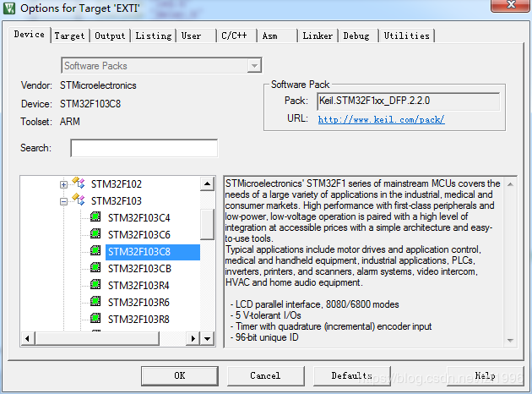Click the chip icon beside STM32F103R8
Viewport: 532px width, 394px height.
95,318
